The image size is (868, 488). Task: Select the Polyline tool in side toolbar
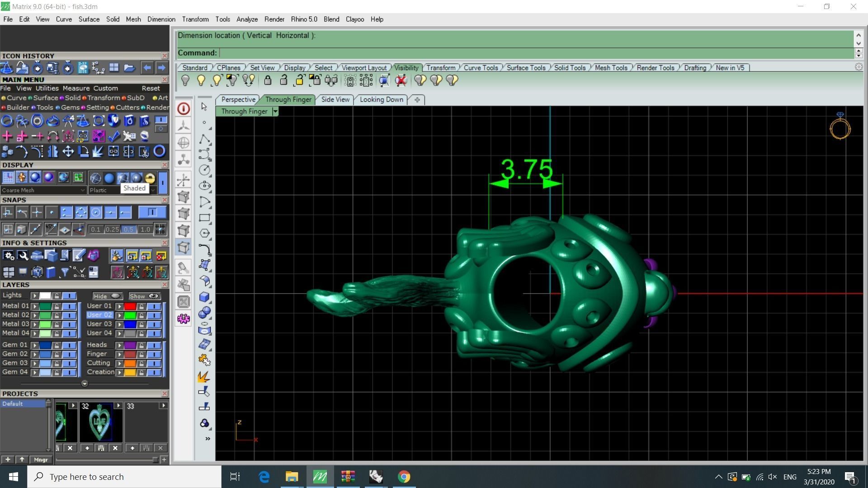204,139
